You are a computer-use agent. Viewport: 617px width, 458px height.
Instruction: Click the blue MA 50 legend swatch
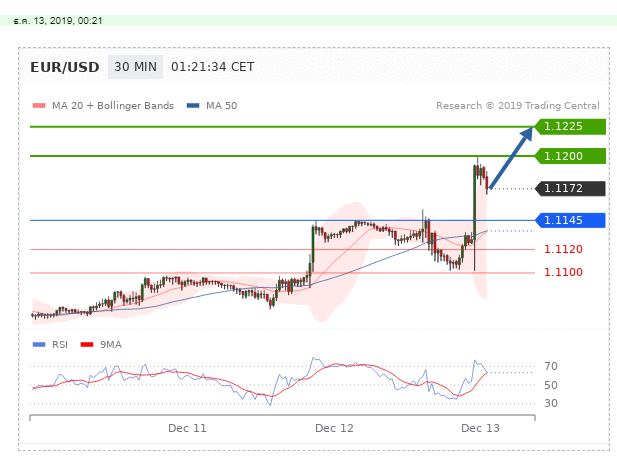(x=193, y=105)
